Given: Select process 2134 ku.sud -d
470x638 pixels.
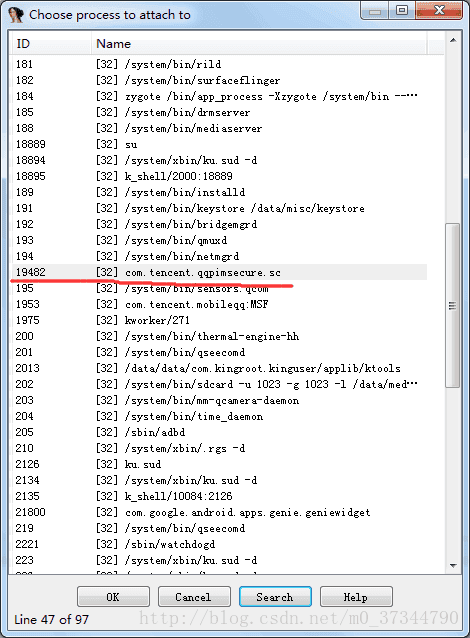Looking at the screenshot, I should point(219,480).
